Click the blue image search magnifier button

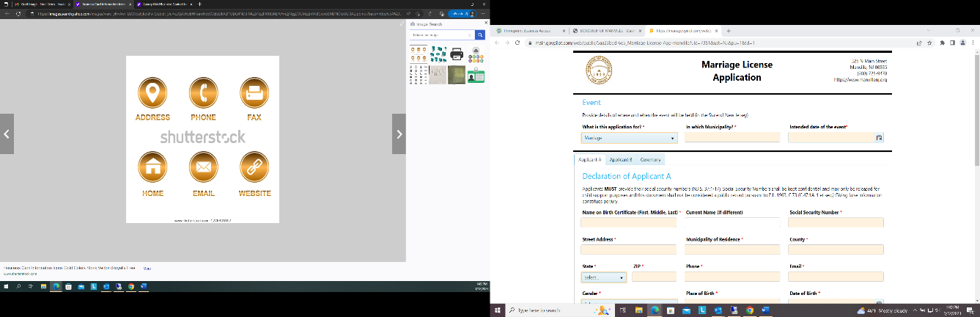point(480,34)
